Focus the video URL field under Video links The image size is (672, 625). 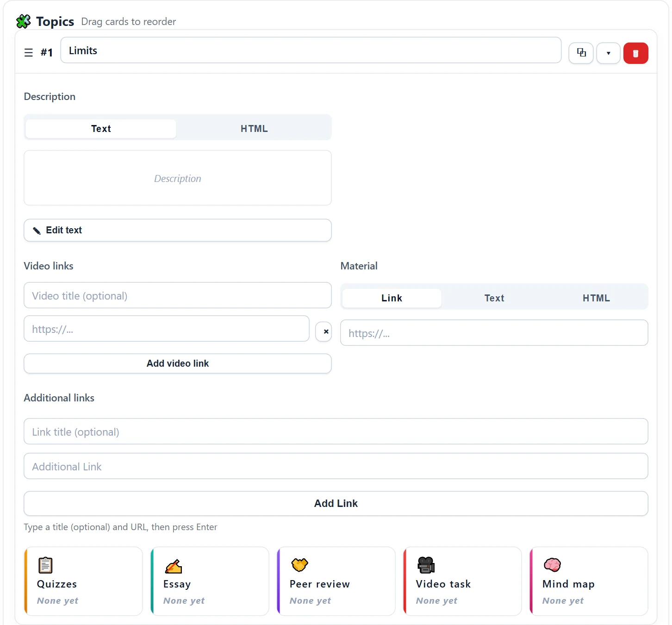[167, 329]
